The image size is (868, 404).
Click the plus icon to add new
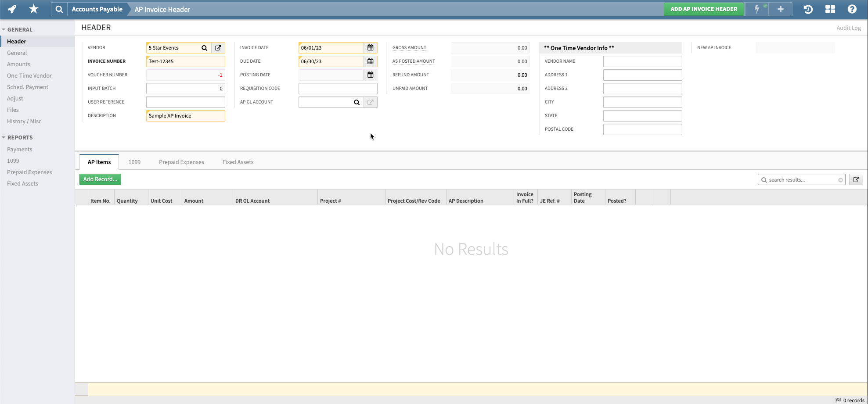pyautogui.click(x=781, y=9)
